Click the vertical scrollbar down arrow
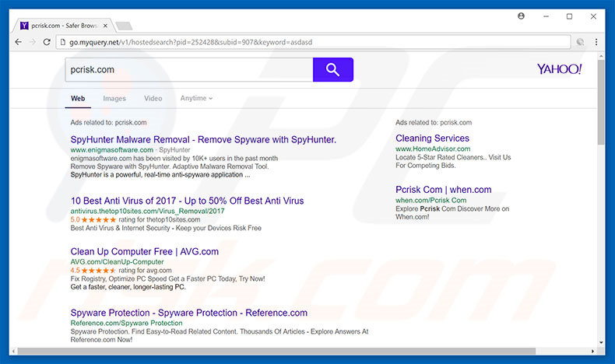This screenshot has height=364, width=615. click(x=600, y=342)
